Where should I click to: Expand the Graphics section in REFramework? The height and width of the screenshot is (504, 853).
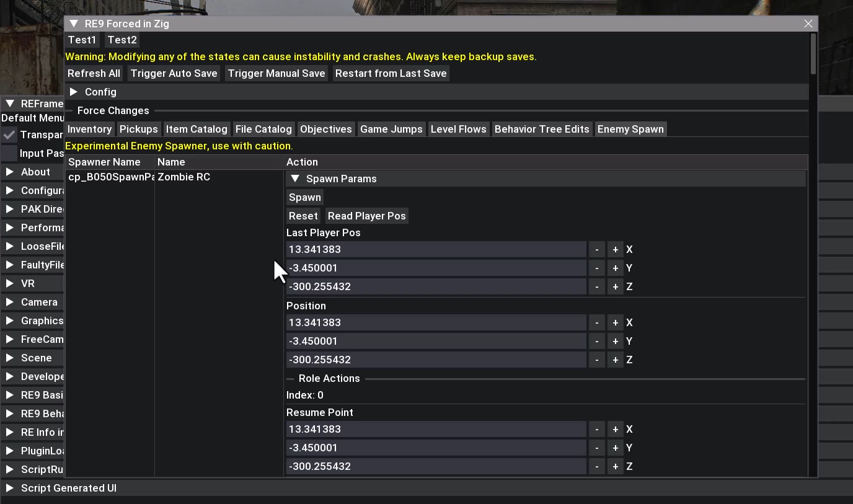click(x=32, y=321)
